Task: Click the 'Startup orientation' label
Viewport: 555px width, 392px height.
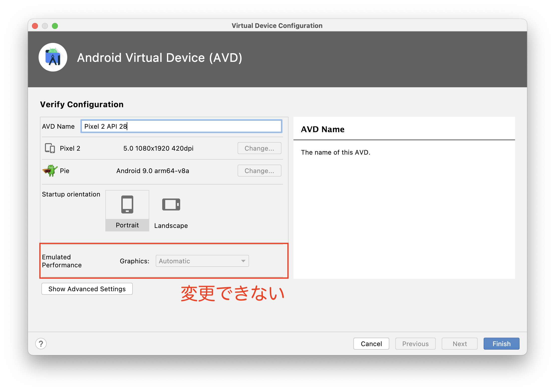Action: pos(71,194)
